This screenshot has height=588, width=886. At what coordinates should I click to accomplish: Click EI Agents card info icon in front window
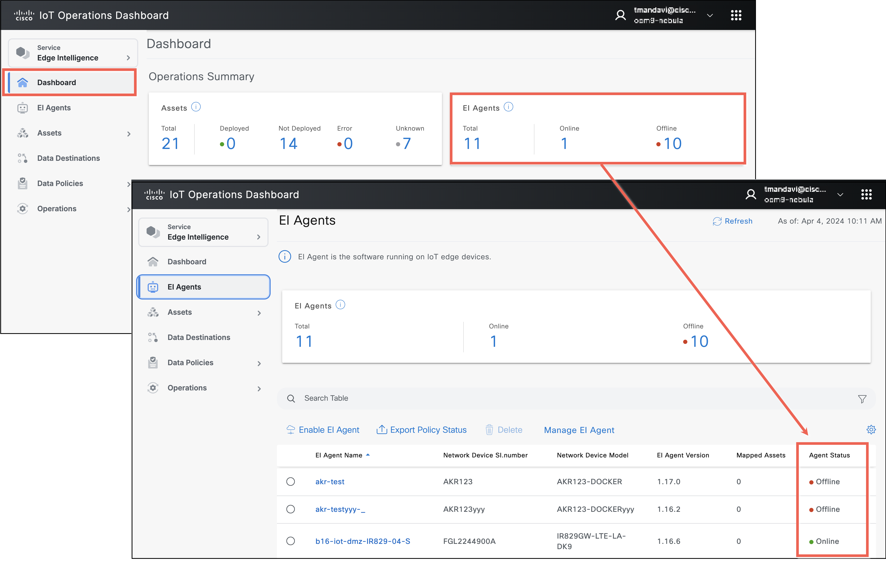point(341,305)
